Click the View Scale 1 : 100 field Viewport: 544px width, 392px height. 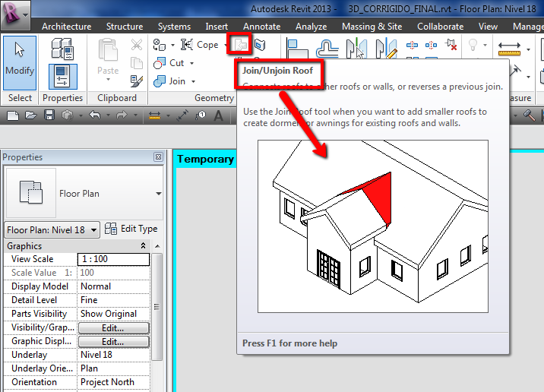pyautogui.click(x=114, y=259)
